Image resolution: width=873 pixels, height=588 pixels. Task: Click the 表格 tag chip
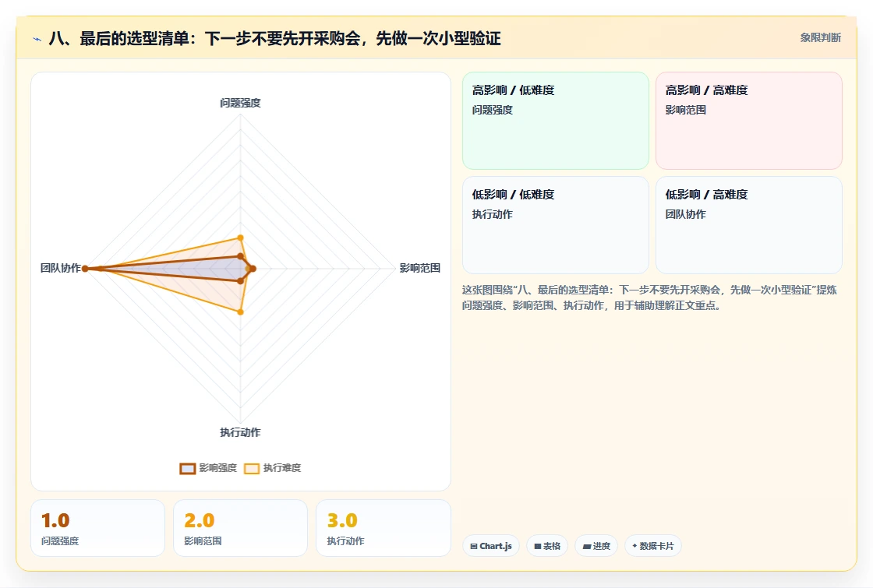click(x=547, y=546)
